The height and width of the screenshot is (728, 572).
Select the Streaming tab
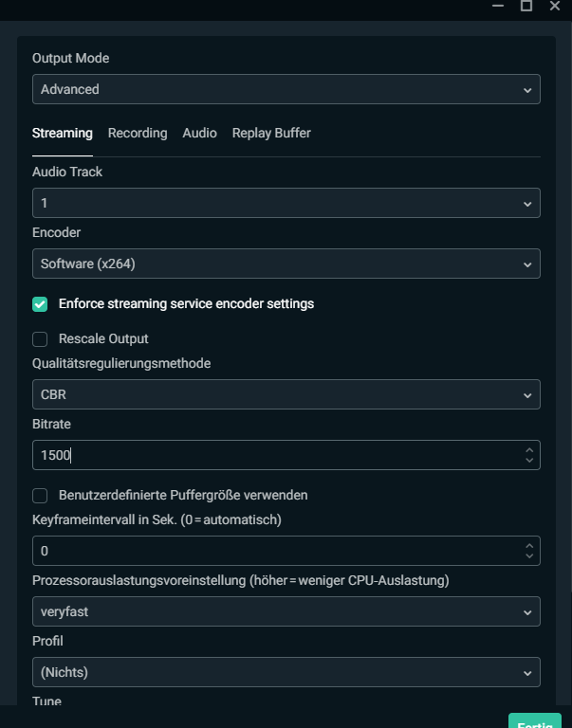coord(63,134)
